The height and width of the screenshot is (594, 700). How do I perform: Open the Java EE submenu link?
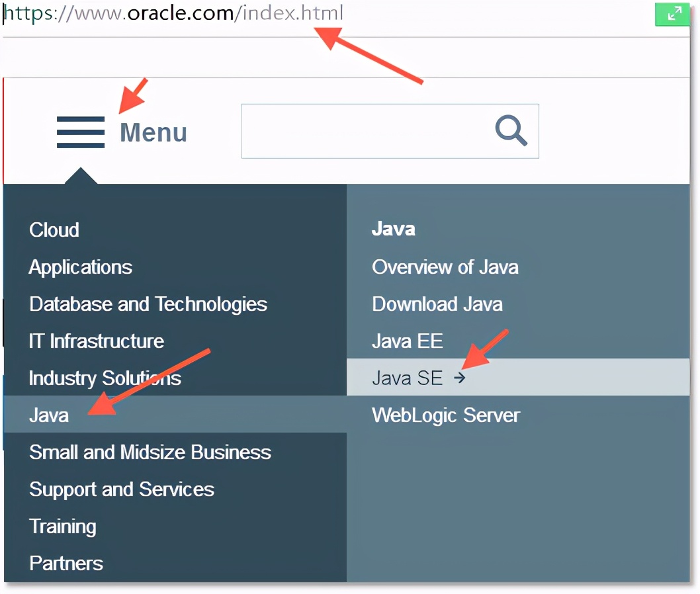coord(408,341)
